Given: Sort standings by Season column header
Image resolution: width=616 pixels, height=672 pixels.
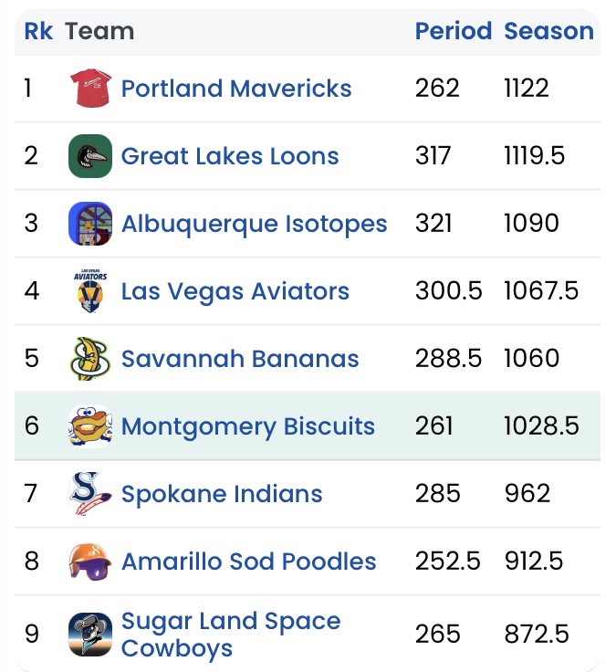Looking at the screenshot, I should (548, 31).
